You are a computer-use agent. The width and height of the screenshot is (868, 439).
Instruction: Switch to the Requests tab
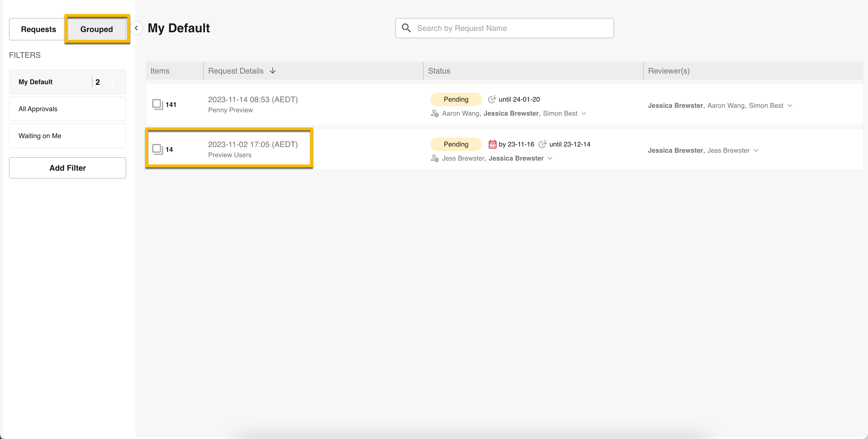click(x=38, y=29)
